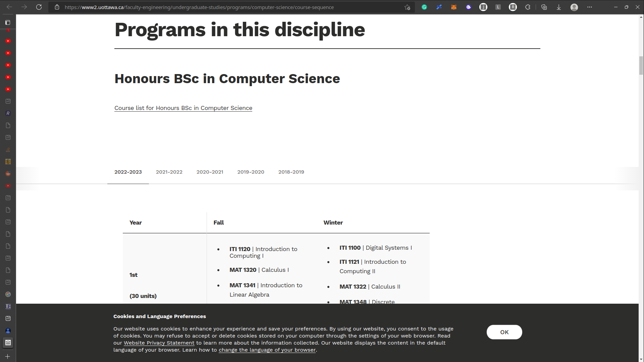The height and width of the screenshot is (362, 644).
Task: Click the 'Fall' column header
Action: coord(219,223)
